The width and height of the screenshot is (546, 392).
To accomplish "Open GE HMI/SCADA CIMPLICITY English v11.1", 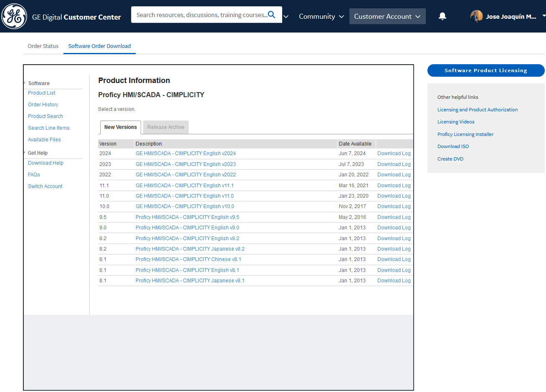I will click(x=185, y=186).
